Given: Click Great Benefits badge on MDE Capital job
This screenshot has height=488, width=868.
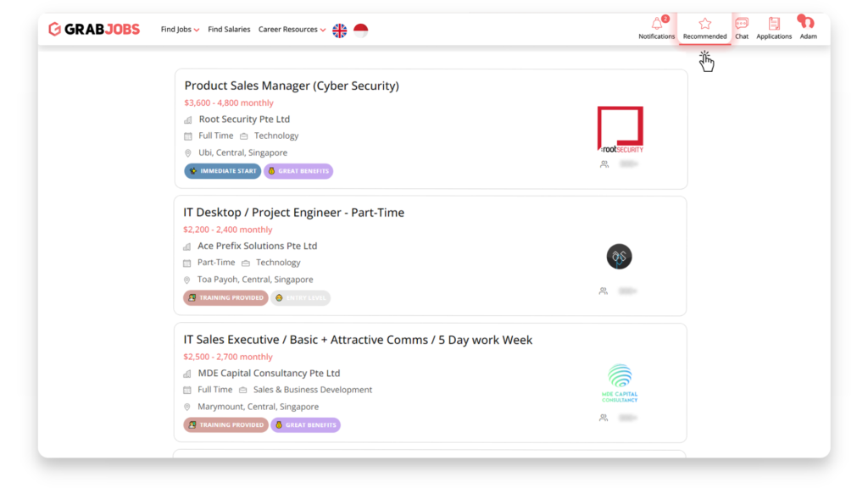Looking at the screenshot, I should click(x=305, y=425).
